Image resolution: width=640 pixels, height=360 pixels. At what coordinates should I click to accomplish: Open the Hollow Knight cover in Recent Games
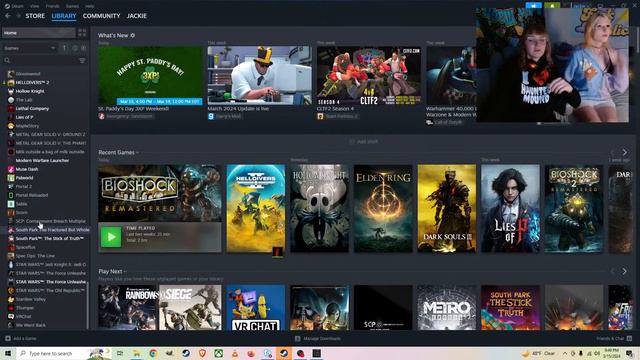[x=320, y=209]
